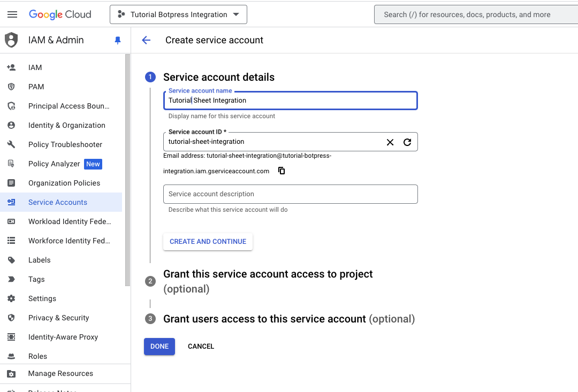Unpin IAM & Admin with the pin icon
This screenshot has height=392, width=578.
[x=118, y=40]
